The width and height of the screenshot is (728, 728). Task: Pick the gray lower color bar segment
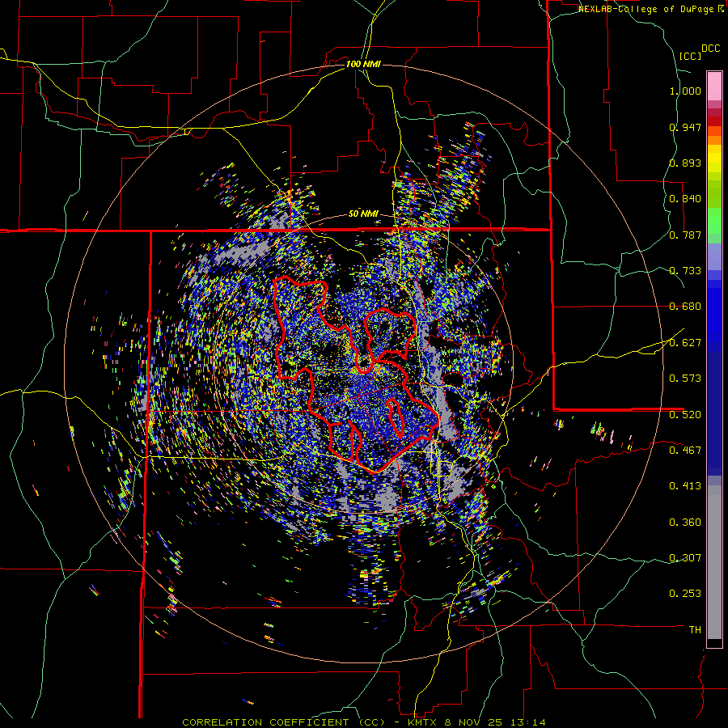click(714, 562)
